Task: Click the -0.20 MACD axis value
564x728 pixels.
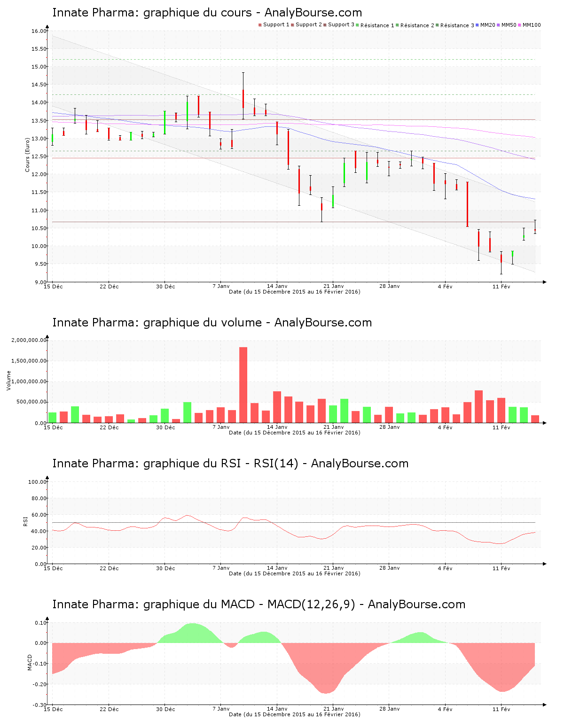Action: pos(40,684)
